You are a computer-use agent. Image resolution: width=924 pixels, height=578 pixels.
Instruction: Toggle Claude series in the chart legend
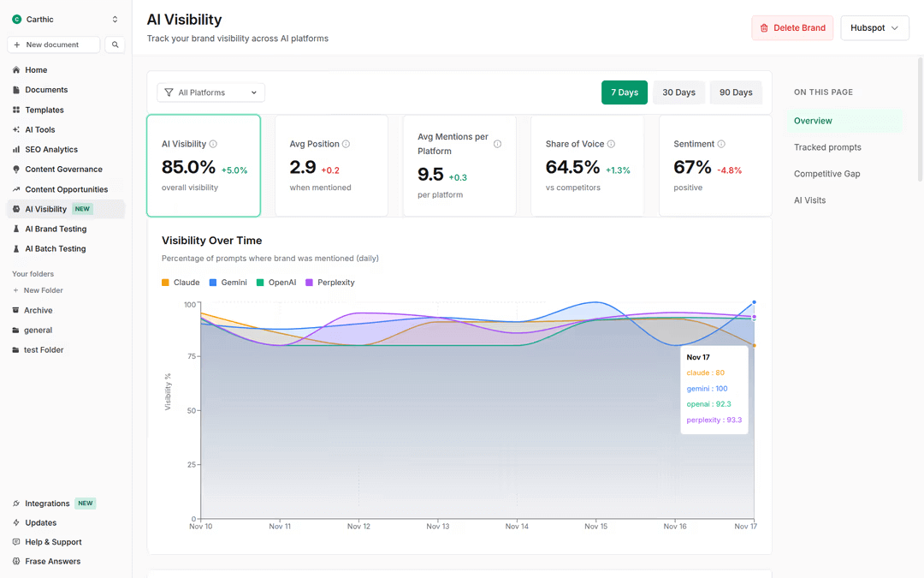[x=181, y=282]
